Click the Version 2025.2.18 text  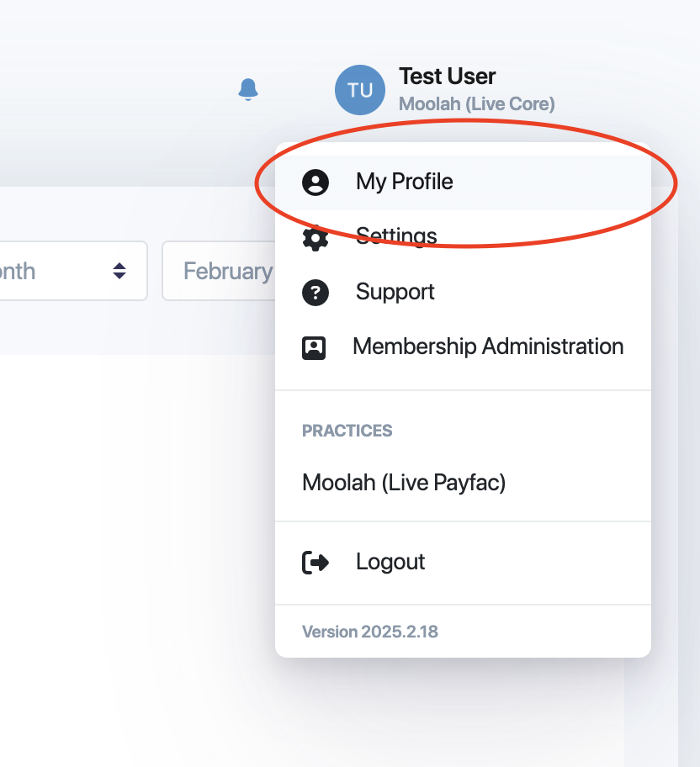click(x=370, y=632)
